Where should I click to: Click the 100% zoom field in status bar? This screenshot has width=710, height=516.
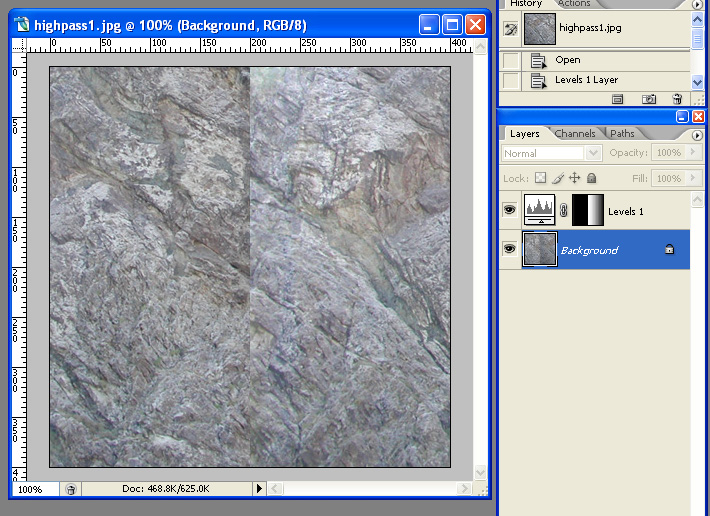[x=31, y=489]
